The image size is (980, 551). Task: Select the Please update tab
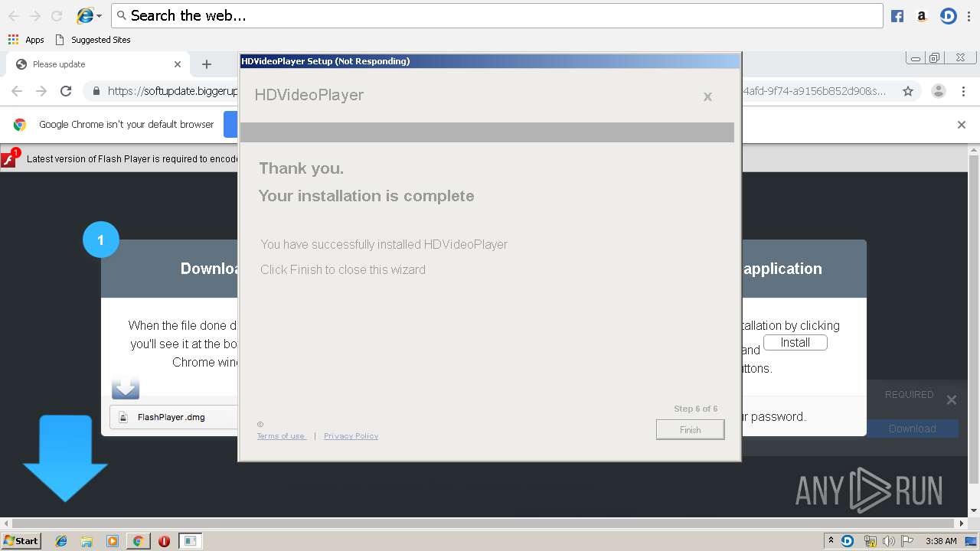point(99,64)
